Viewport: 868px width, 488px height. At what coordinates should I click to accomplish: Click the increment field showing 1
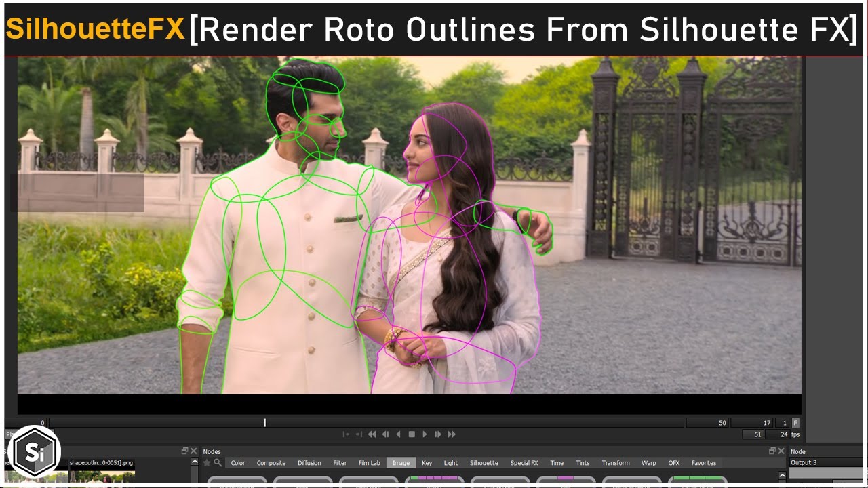click(783, 423)
